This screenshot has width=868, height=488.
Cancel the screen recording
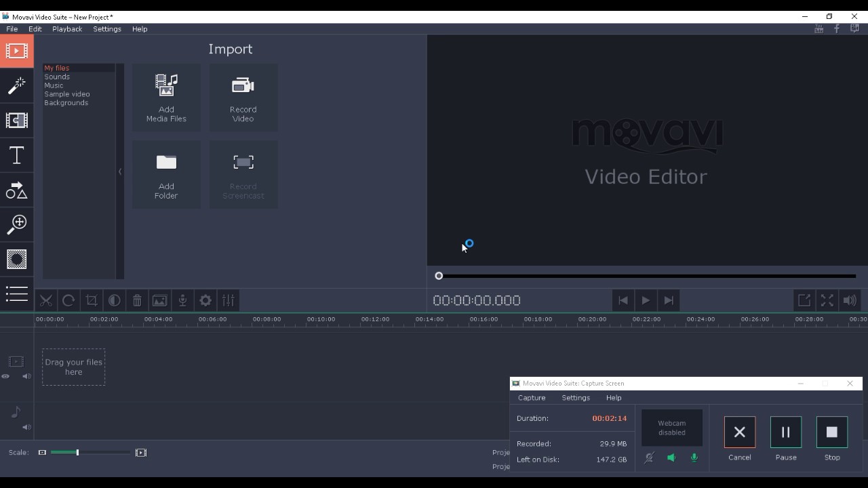tap(740, 432)
